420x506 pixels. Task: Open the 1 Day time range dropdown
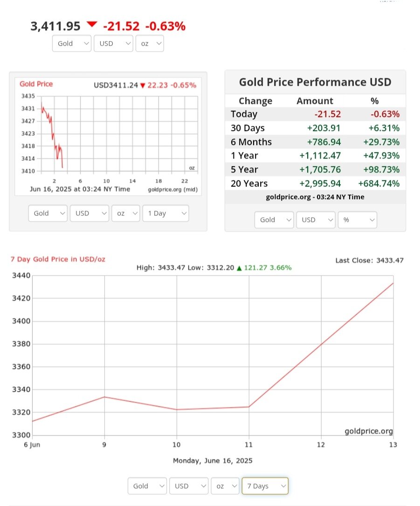(165, 213)
